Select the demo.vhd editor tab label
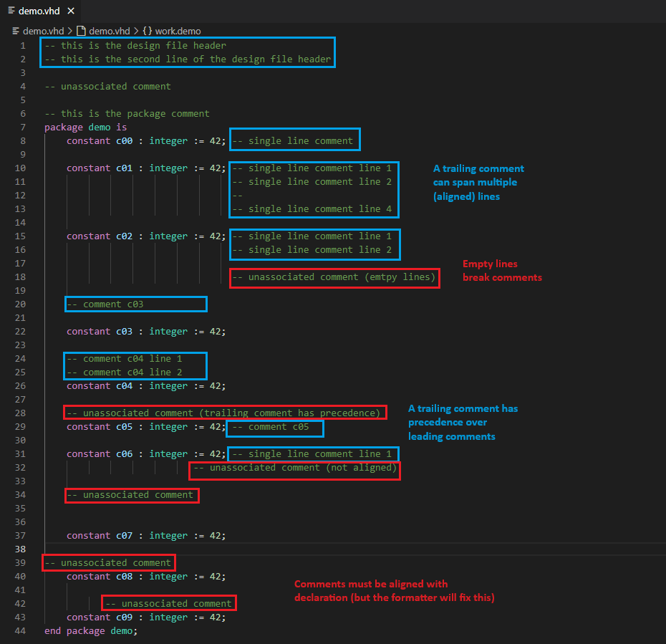The image size is (666, 644). (x=40, y=11)
